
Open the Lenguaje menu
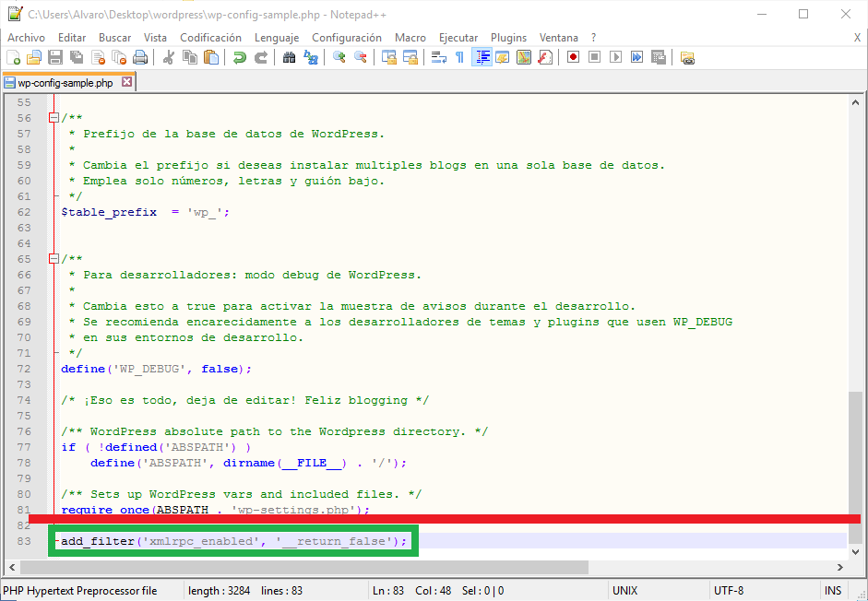click(277, 38)
